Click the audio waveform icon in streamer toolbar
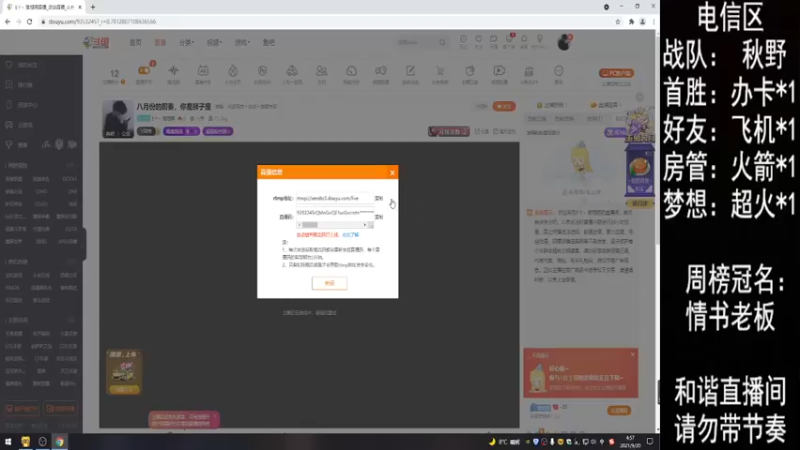This screenshot has width=800, height=450. 173,71
